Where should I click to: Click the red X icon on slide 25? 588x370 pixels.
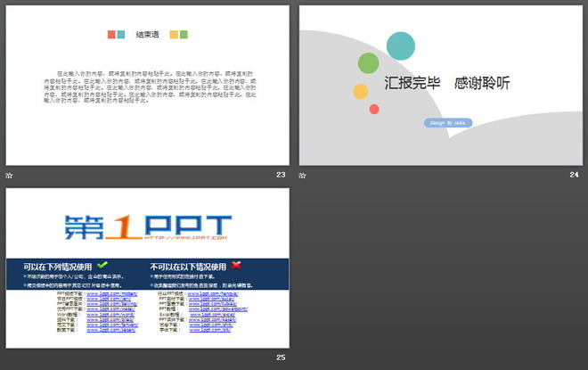(236, 265)
